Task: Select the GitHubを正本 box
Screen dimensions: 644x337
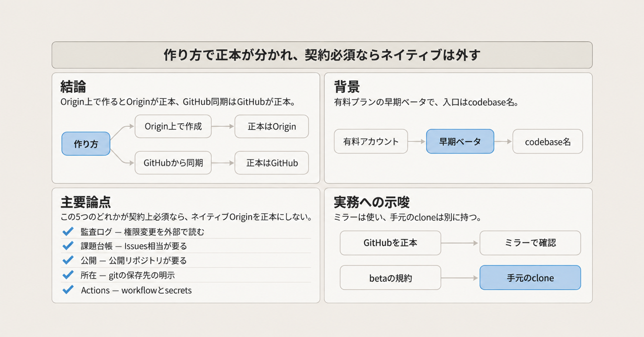Action: click(x=390, y=243)
